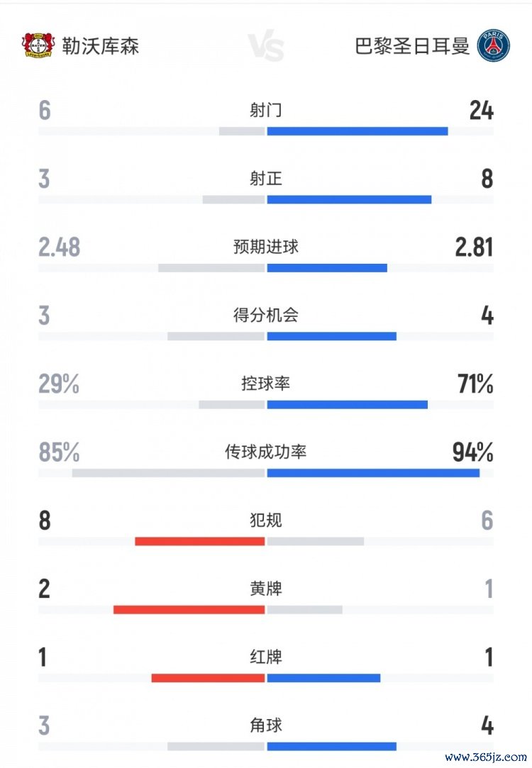Click the red Leverkusen 黄牌 bar

[x=189, y=610]
